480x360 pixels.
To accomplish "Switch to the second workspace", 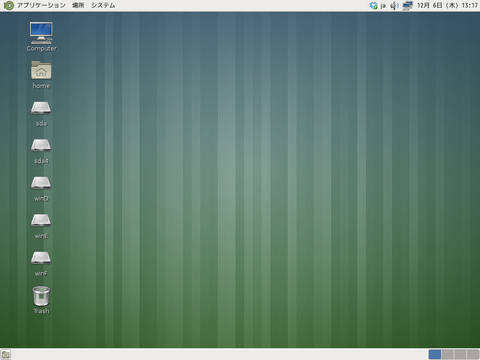I will coord(447,354).
